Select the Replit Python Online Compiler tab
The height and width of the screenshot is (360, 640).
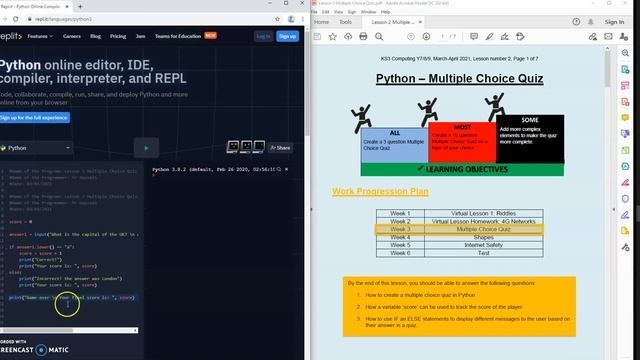35,7
